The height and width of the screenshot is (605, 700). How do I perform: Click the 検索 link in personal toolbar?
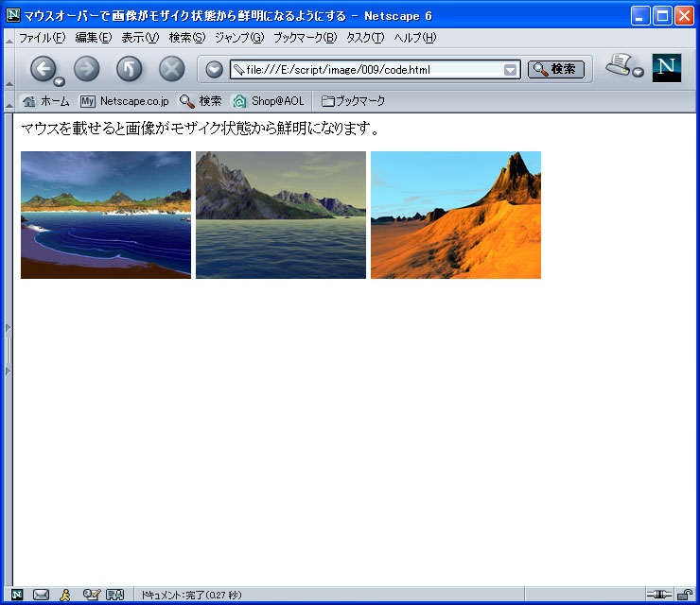point(201,101)
